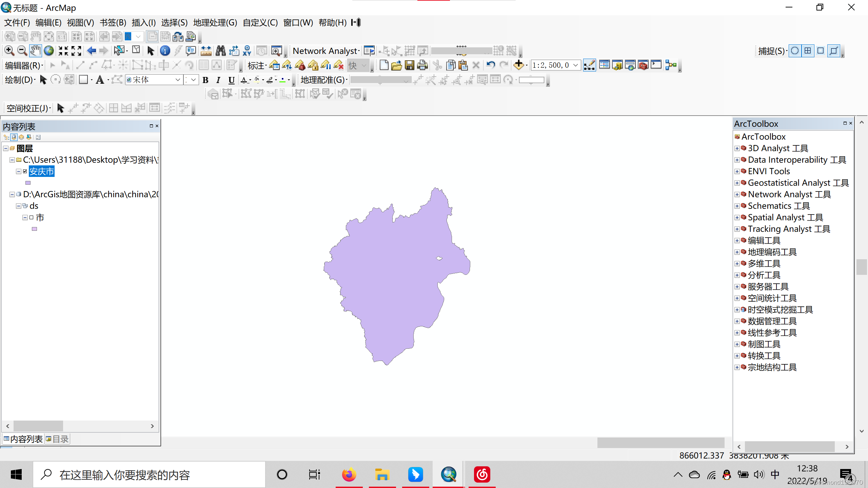
Task: Select the Zoom In tool
Action: point(9,51)
